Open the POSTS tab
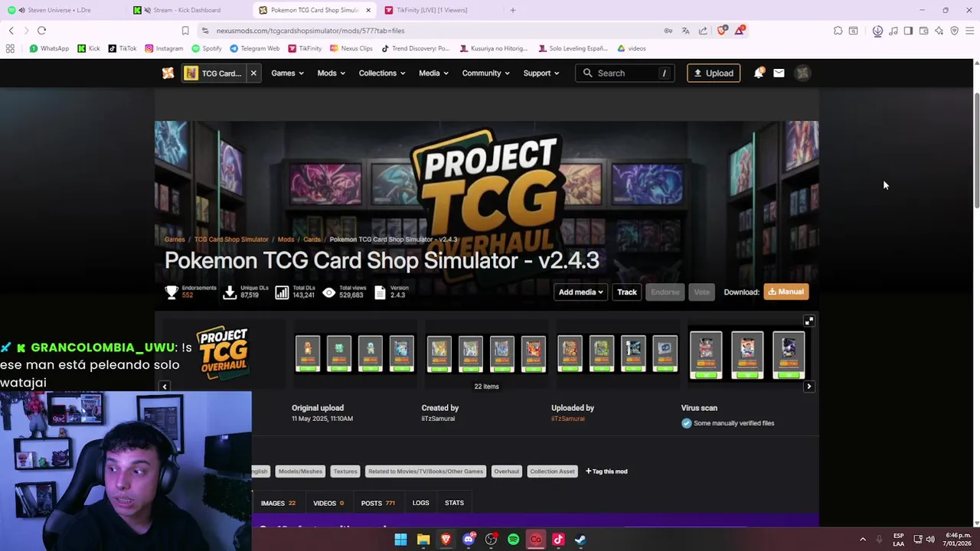 tap(377, 503)
